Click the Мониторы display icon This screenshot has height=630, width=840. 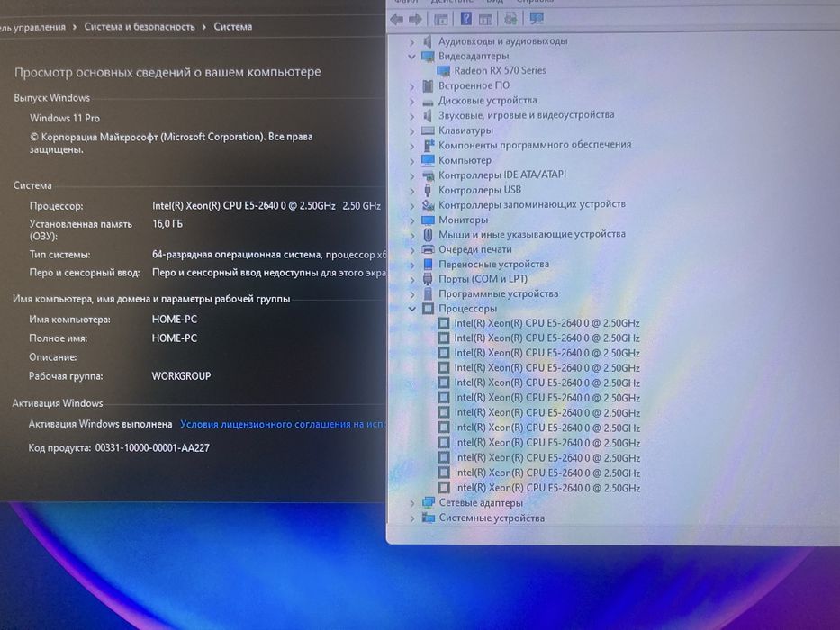(x=428, y=220)
